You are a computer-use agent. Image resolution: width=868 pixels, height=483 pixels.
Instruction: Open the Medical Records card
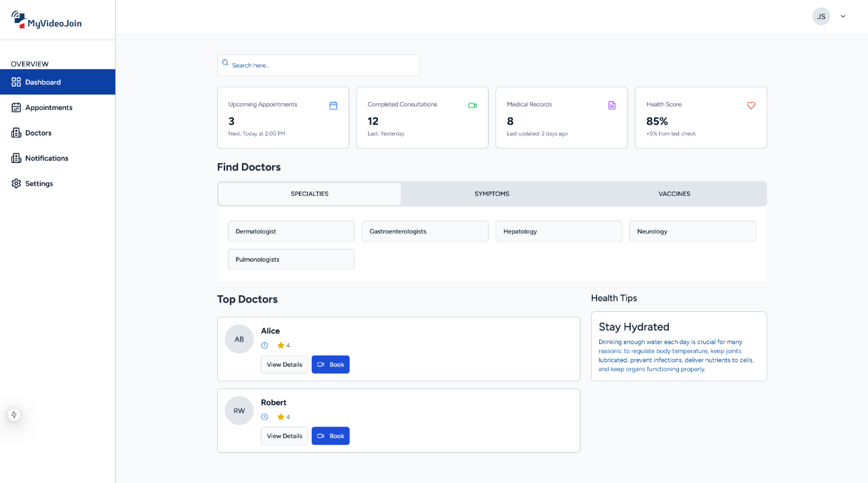pos(562,117)
